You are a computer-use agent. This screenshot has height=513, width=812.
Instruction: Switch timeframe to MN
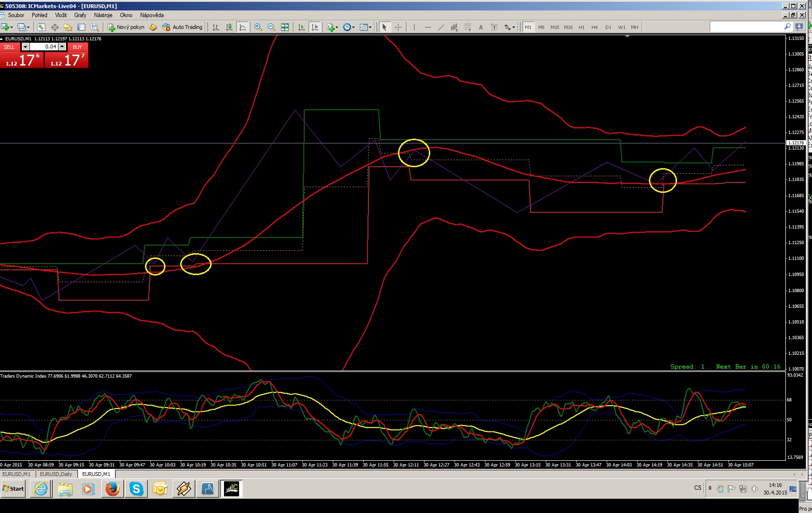pyautogui.click(x=635, y=27)
